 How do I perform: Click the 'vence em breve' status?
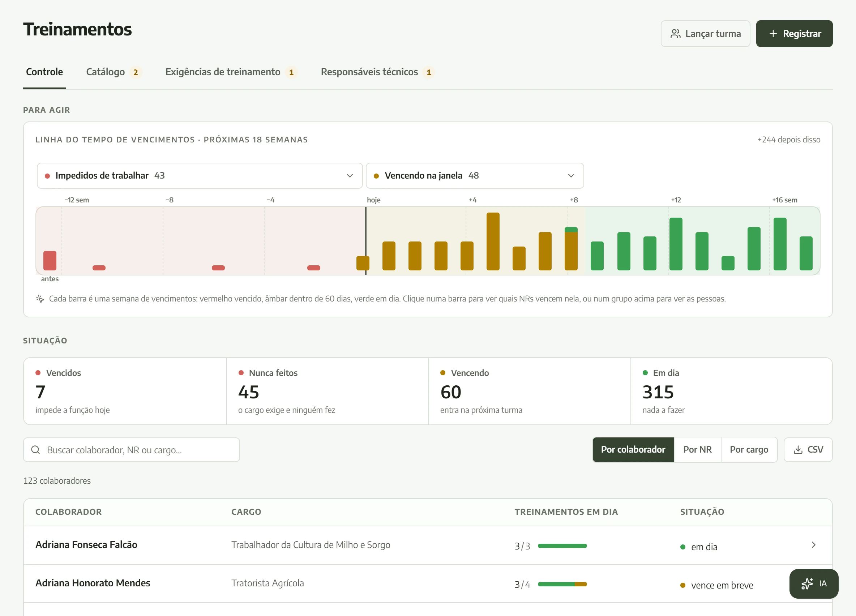coord(717,585)
